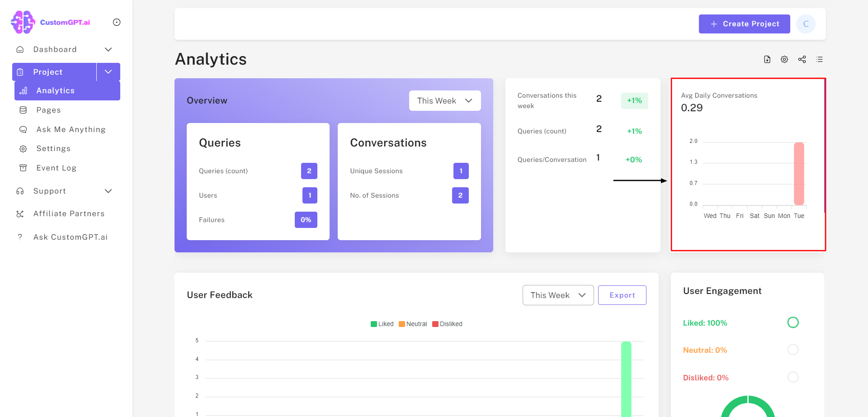Open the user avatar C
The height and width of the screenshot is (417, 868).
[806, 24]
